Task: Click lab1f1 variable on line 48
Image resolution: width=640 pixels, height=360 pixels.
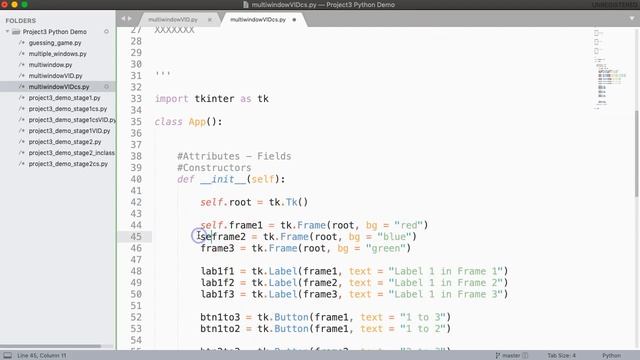Action: (217, 271)
